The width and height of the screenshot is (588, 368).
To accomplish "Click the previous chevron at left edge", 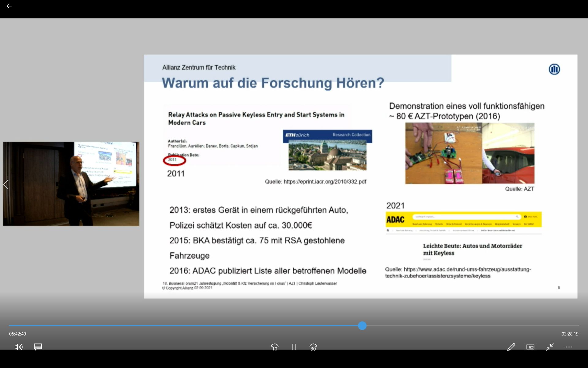I will (6, 184).
